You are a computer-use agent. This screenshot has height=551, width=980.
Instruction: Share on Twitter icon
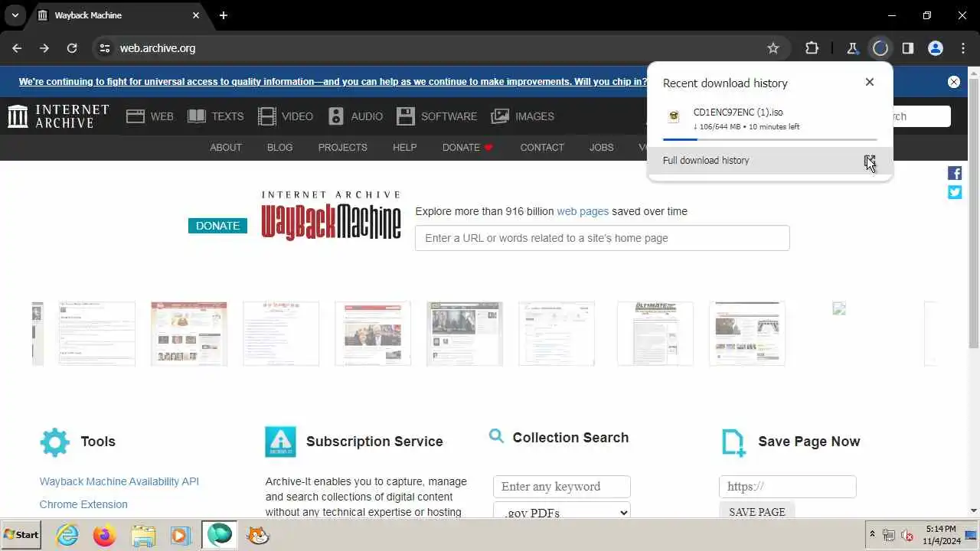(955, 192)
